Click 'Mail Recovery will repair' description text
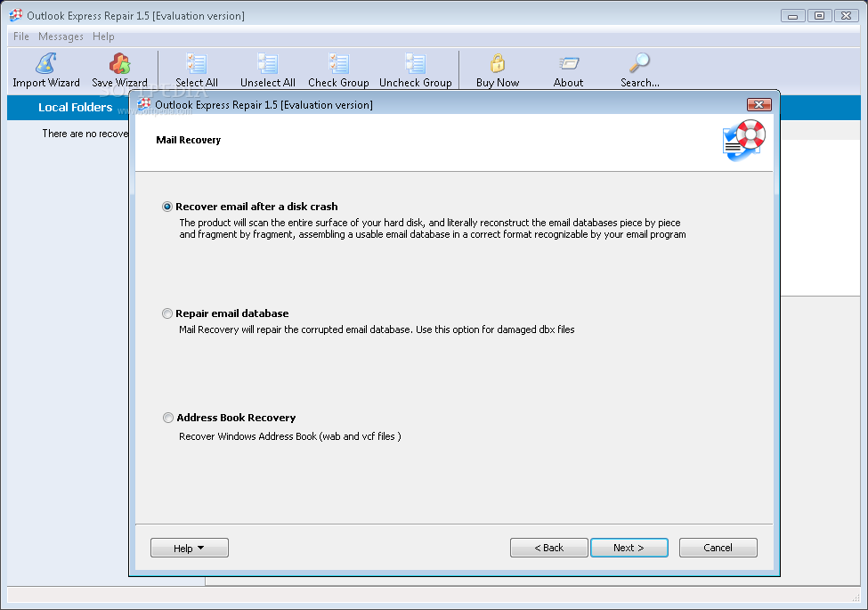Screen dimensions: 868x610 tap(377, 329)
